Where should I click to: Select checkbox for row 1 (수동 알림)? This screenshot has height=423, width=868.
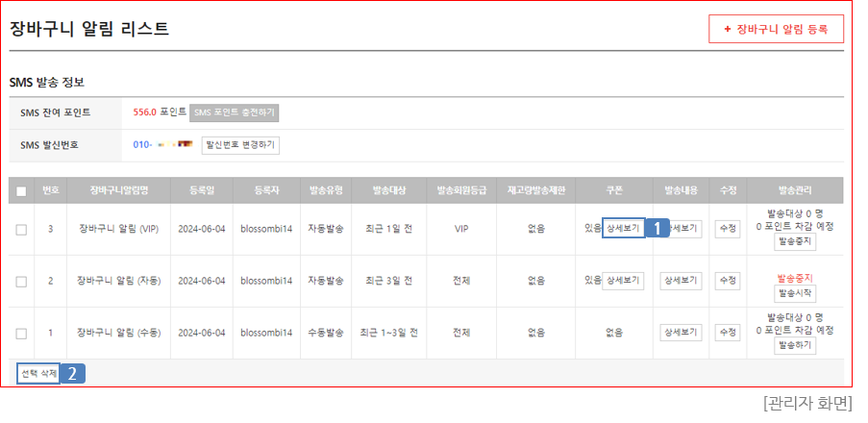click(21, 333)
